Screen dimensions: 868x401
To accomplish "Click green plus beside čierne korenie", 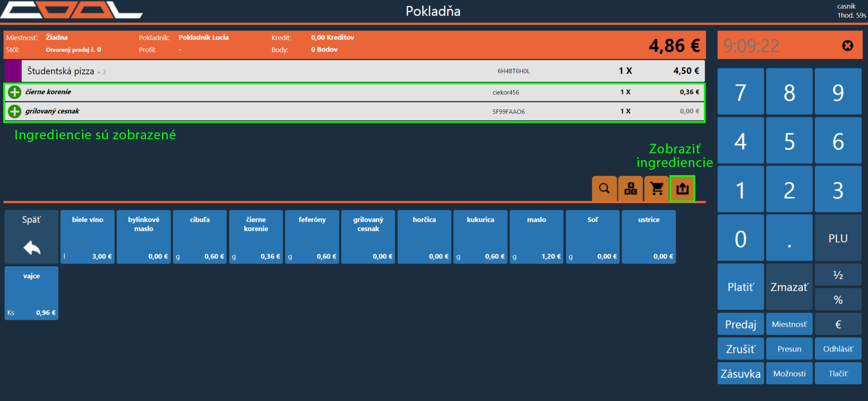I will coord(15,93).
